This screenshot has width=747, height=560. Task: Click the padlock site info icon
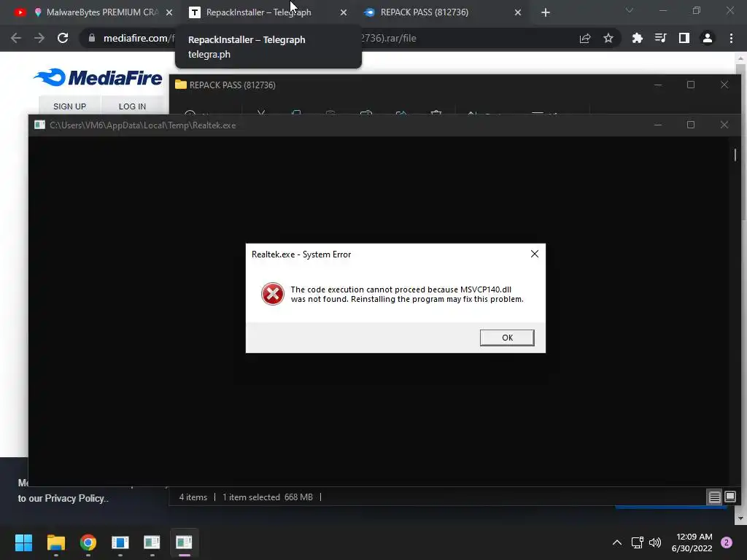click(x=92, y=38)
